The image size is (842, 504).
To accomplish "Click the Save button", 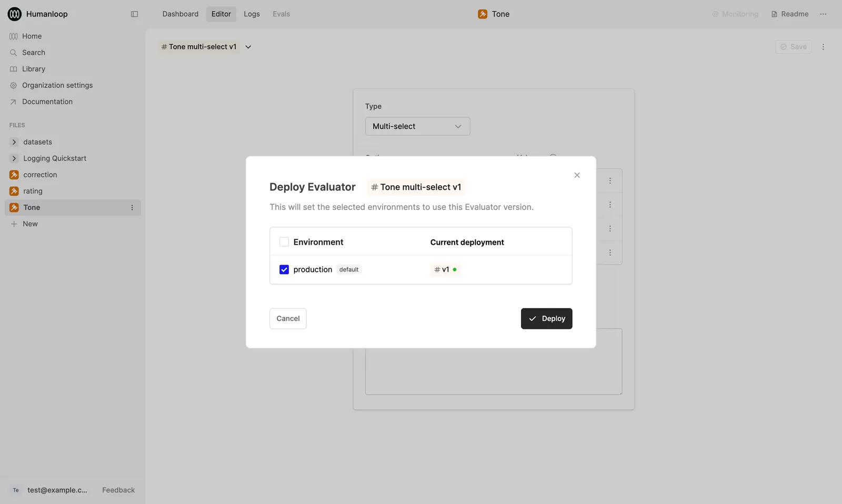I will click(x=793, y=47).
